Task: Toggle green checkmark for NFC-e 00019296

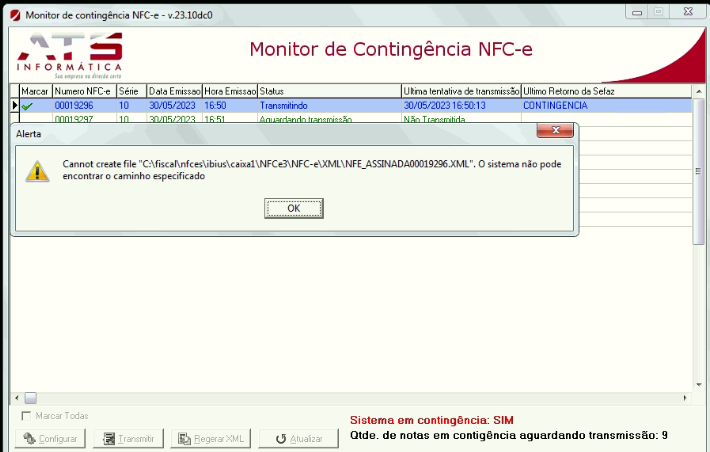Action: pos(27,106)
